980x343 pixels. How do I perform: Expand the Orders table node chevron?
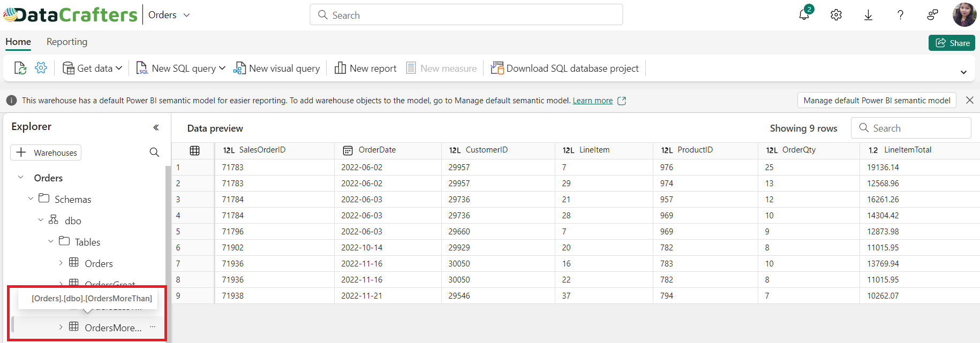(x=61, y=263)
